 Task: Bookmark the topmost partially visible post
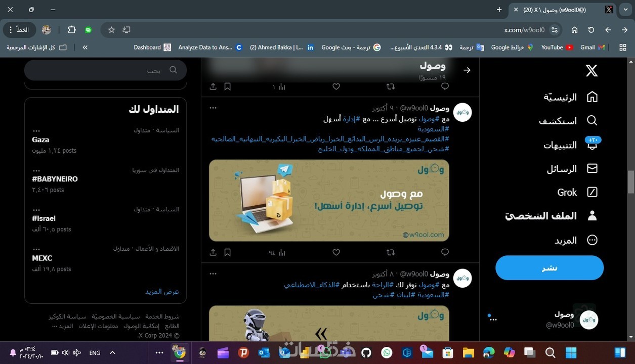(x=228, y=86)
